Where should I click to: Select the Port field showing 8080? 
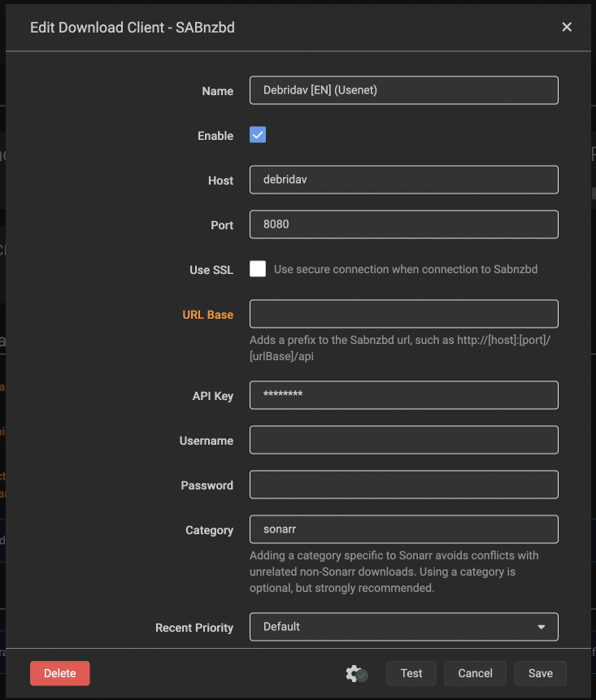pyautogui.click(x=403, y=224)
